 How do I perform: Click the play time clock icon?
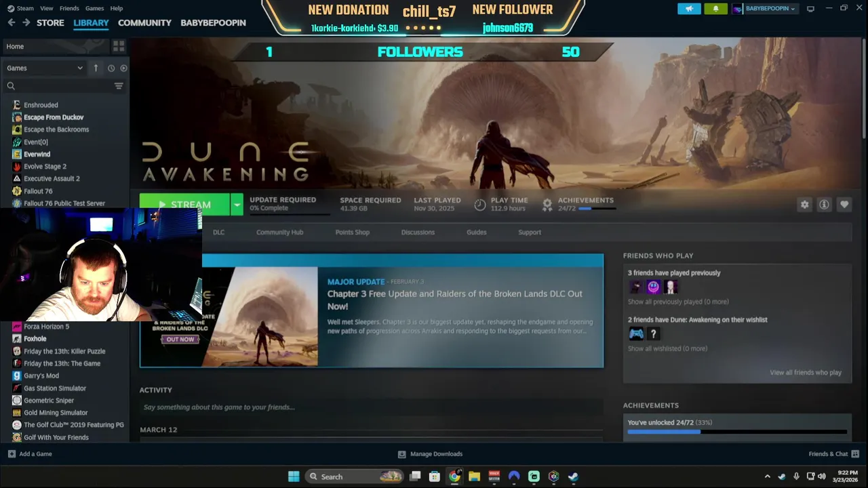click(x=479, y=205)
